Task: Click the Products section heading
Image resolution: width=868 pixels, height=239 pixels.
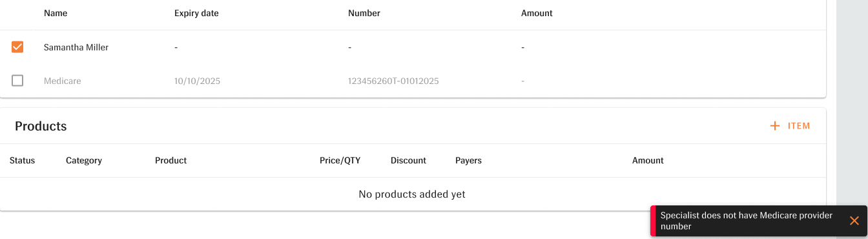Action: [41, 126]
